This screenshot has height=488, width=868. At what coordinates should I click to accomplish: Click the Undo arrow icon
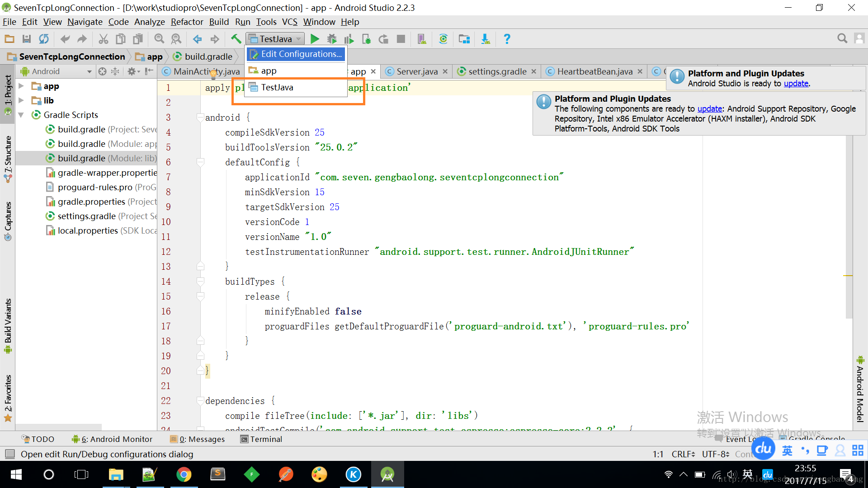pos(65,39)
